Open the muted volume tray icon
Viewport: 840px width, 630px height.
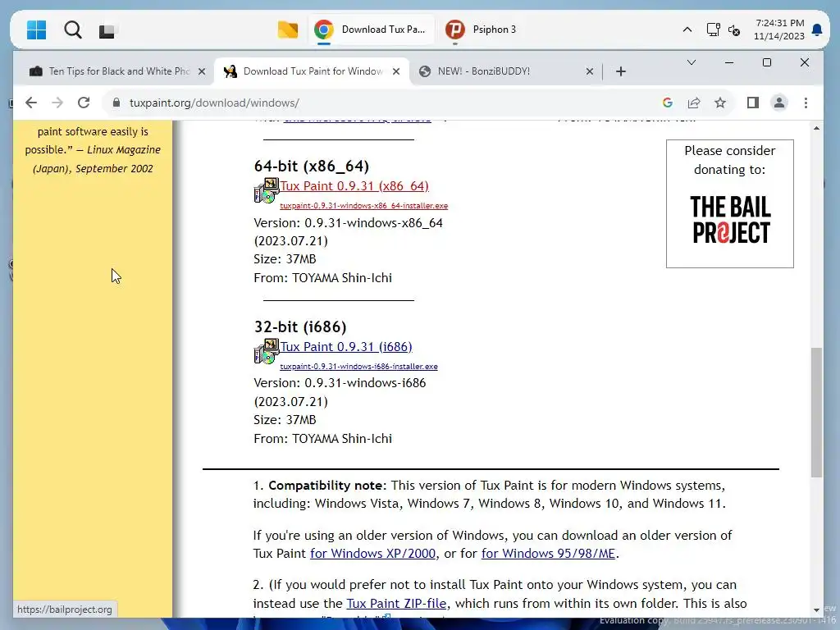(734, 30)
